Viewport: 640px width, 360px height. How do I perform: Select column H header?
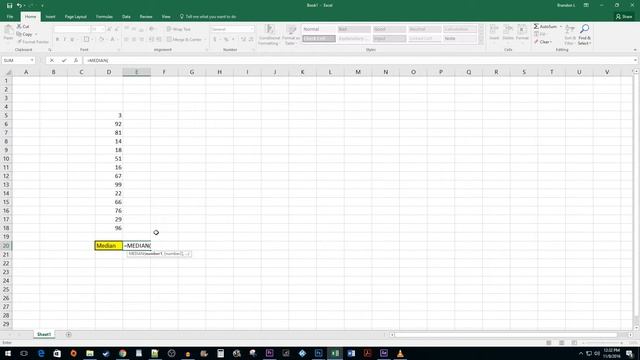point(220,72)
